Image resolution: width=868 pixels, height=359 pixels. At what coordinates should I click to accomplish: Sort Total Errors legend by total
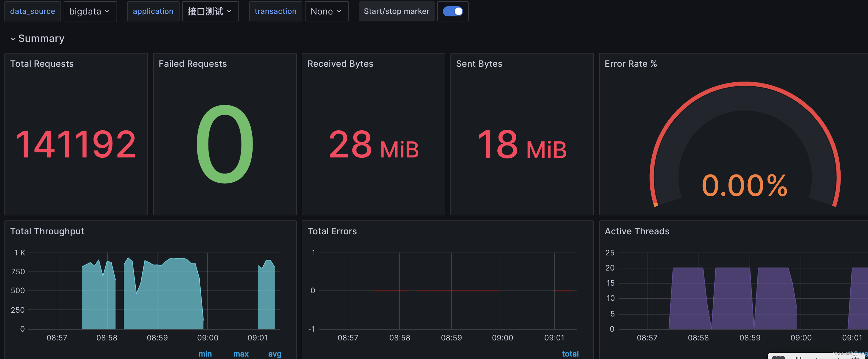point(570,354)
